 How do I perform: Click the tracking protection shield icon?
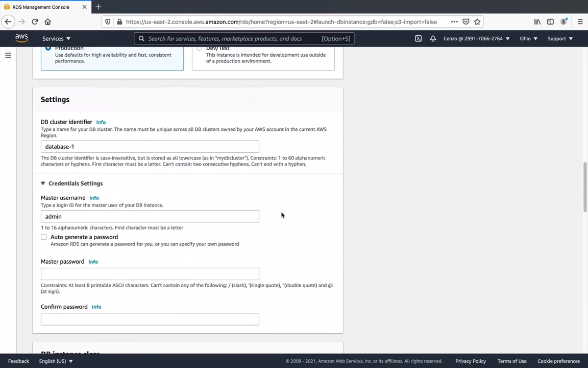(108, 22)
